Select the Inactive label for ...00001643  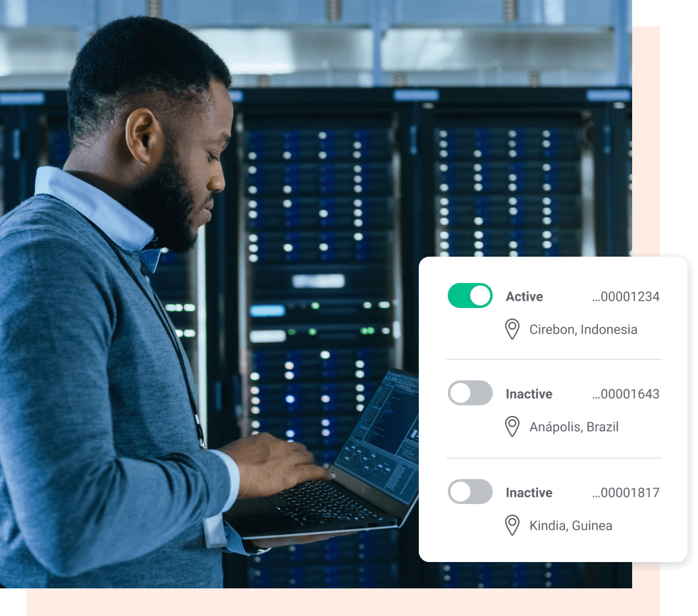(x=529, y=394)
